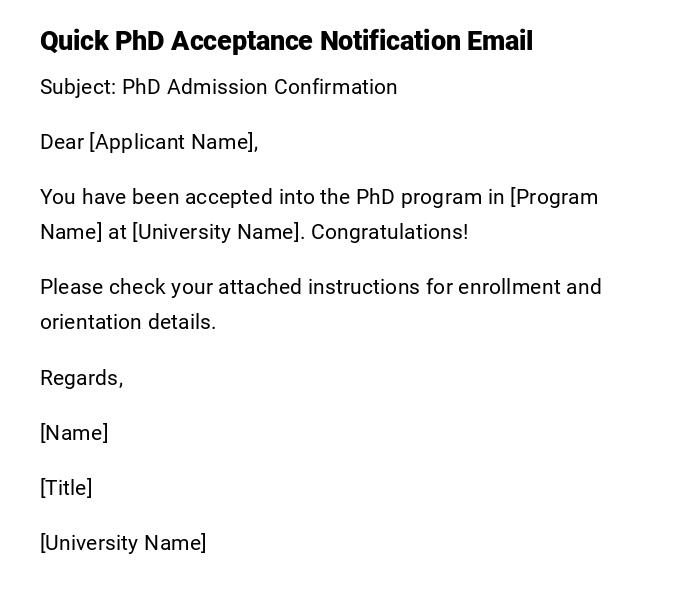The width and height of the screenshot is (700, 606).
Task: Select the [Applicant Name] placeholder
Action: click(172, 142)
